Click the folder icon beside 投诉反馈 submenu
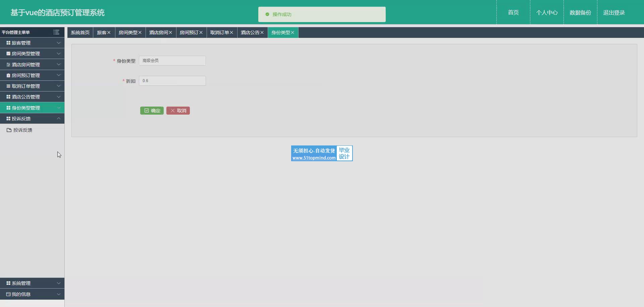Viewport: 644px width, 307px height. (9, 130)
